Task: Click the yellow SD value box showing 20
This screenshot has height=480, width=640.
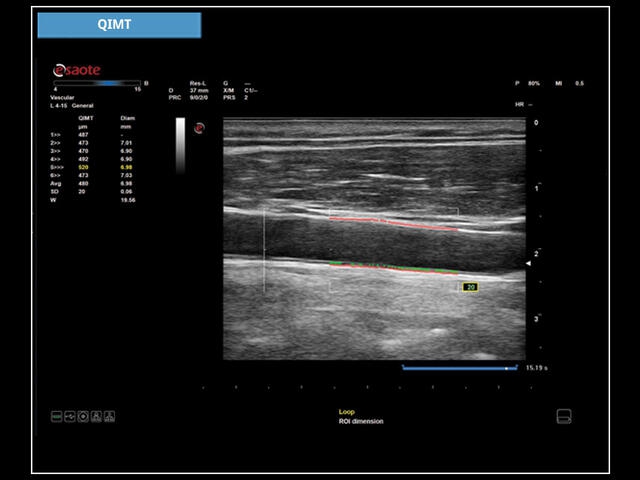Action: 470,287
